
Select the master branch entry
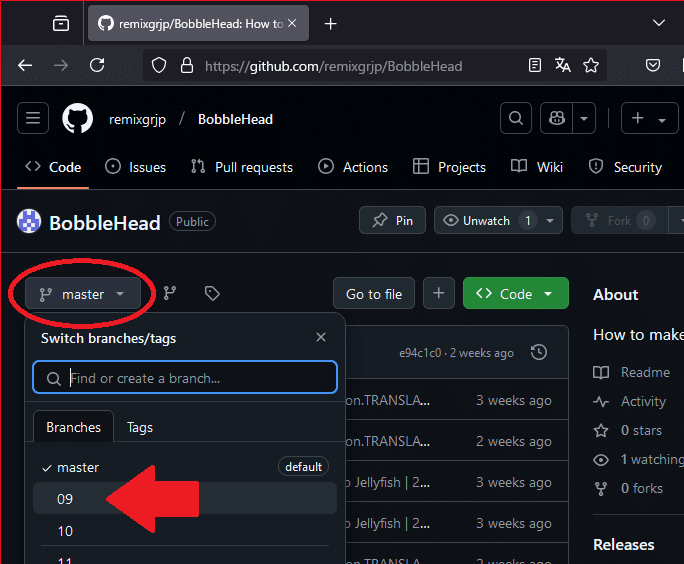185,467
